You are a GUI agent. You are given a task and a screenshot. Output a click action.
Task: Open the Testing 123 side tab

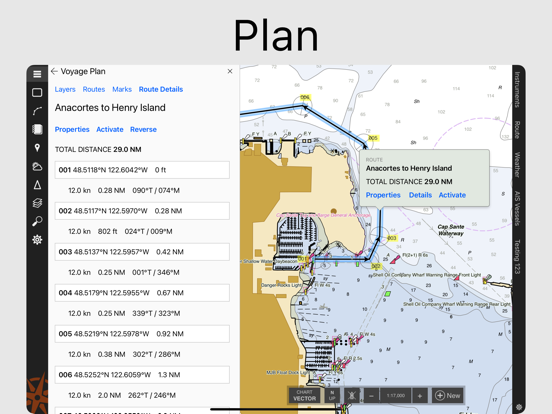coord(517,257)
